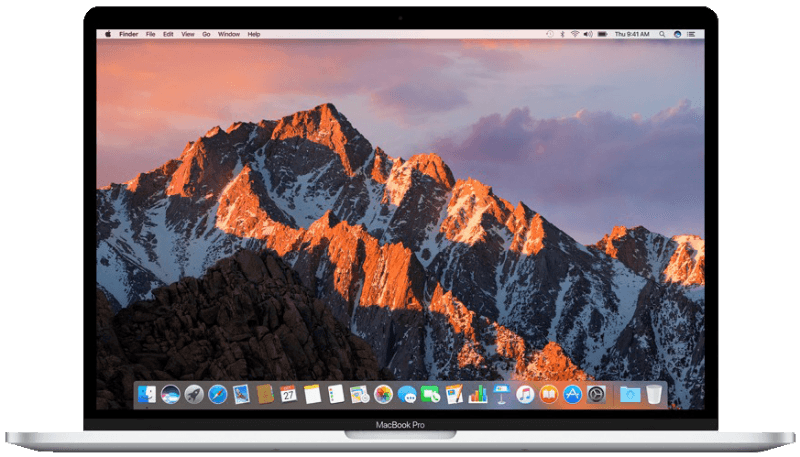Open System Preferences gear icon
800x457 pixels.
(596, 395)
